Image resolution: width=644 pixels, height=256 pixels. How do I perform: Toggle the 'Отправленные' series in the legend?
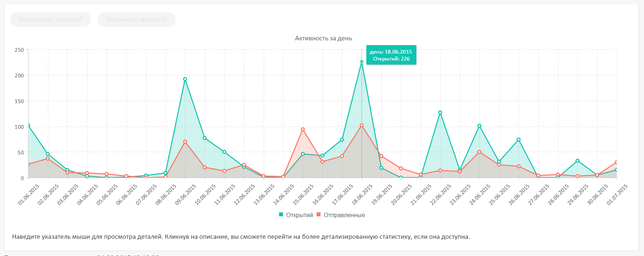tap(344, 215)
